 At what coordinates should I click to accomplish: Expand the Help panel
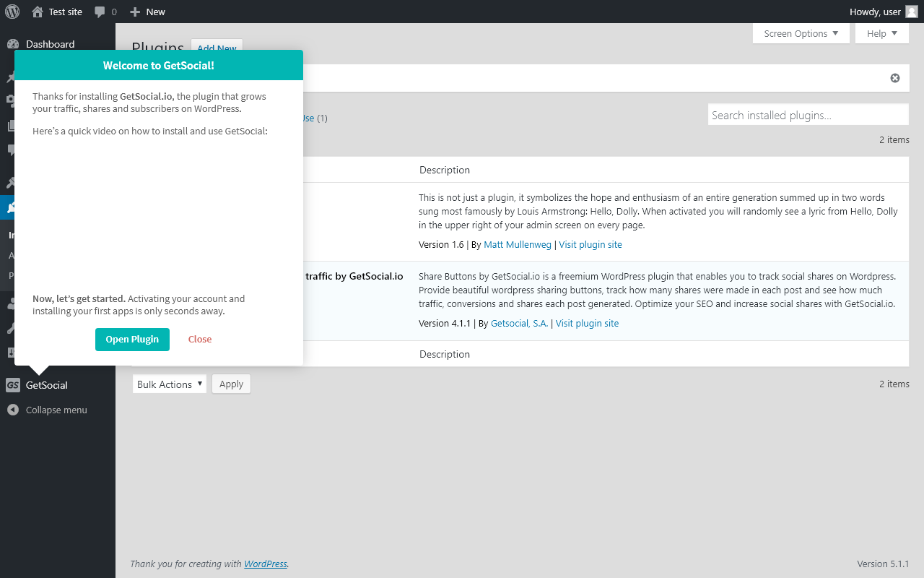coord(882,33)
